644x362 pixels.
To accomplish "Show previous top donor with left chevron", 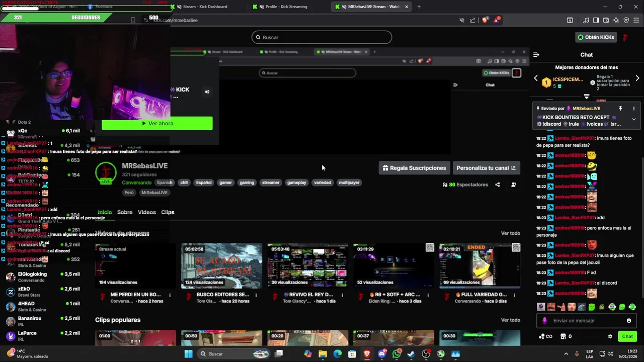I will point(536,78).
